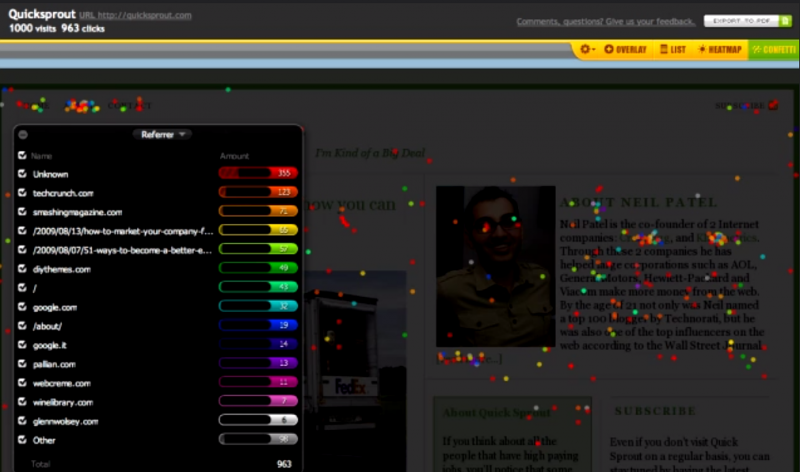Click the Subscribe link in page header
Image resolution: width=800 pixels, height=472 pixels.
click(739, 106)
